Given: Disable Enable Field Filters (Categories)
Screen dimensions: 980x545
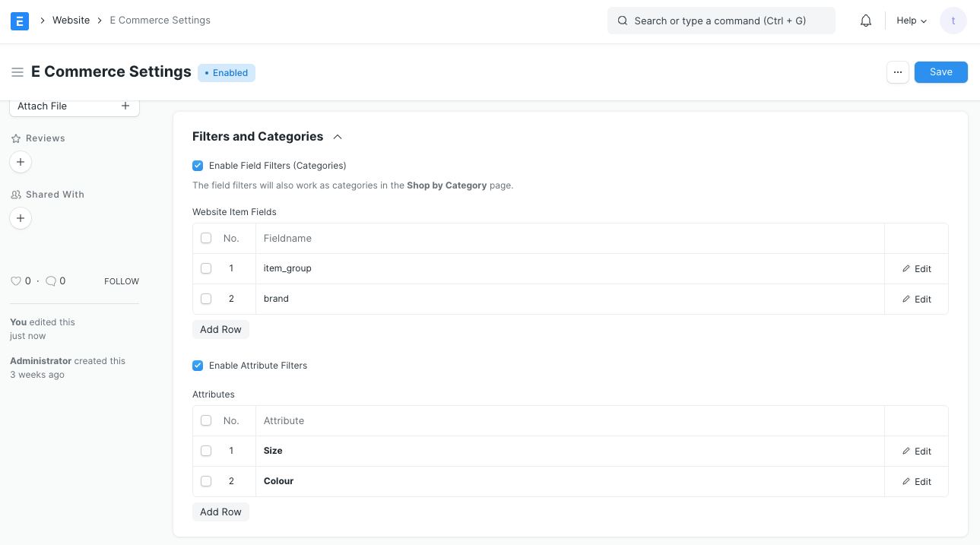Looking at the screenshot, I should click(198, 165).
